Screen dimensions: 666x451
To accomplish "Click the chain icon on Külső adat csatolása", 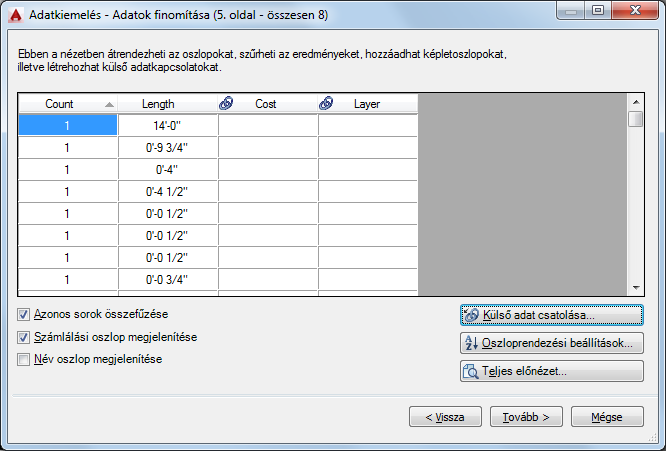I will point(471,315).
